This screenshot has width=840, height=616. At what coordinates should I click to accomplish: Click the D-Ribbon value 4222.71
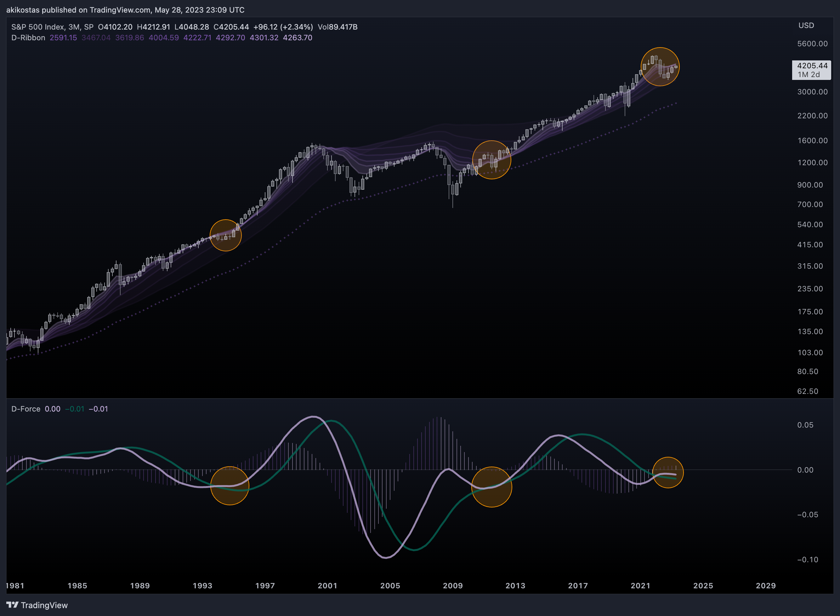coord(197,38)
